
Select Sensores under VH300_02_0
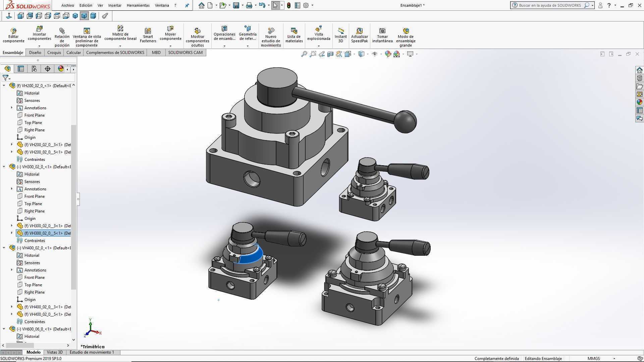click(x=32, y=181)
